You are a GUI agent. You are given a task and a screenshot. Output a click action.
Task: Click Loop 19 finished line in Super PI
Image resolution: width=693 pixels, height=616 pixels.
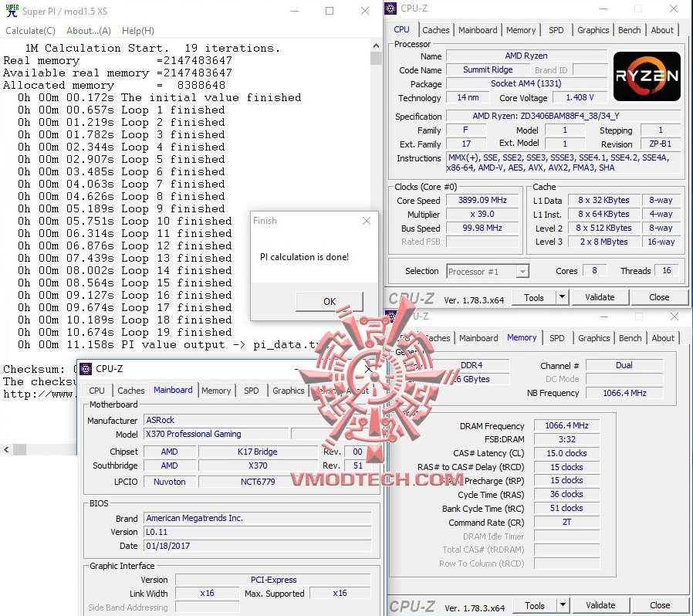pos(125,332)
